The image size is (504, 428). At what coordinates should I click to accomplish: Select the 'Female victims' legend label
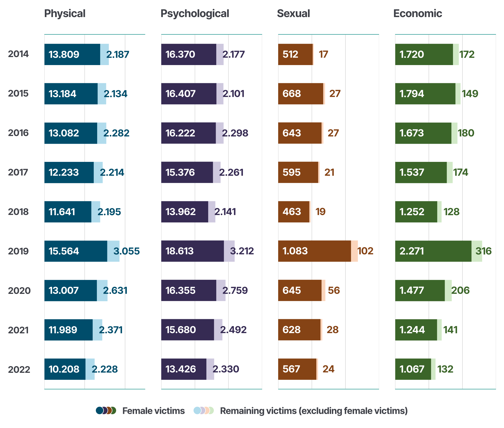pyautogui.click(x=153, y=411)
